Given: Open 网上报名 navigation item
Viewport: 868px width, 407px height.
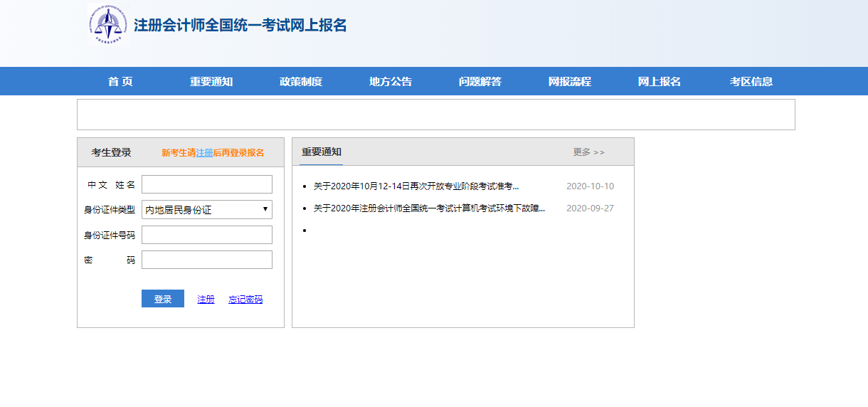Looking at the screenshot, I should pyautogui.click(x=660, y=82).
